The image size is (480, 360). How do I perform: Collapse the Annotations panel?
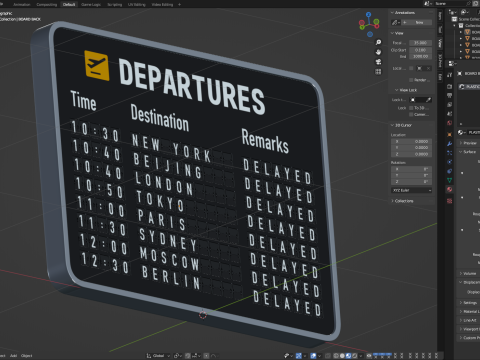[392, 13]
